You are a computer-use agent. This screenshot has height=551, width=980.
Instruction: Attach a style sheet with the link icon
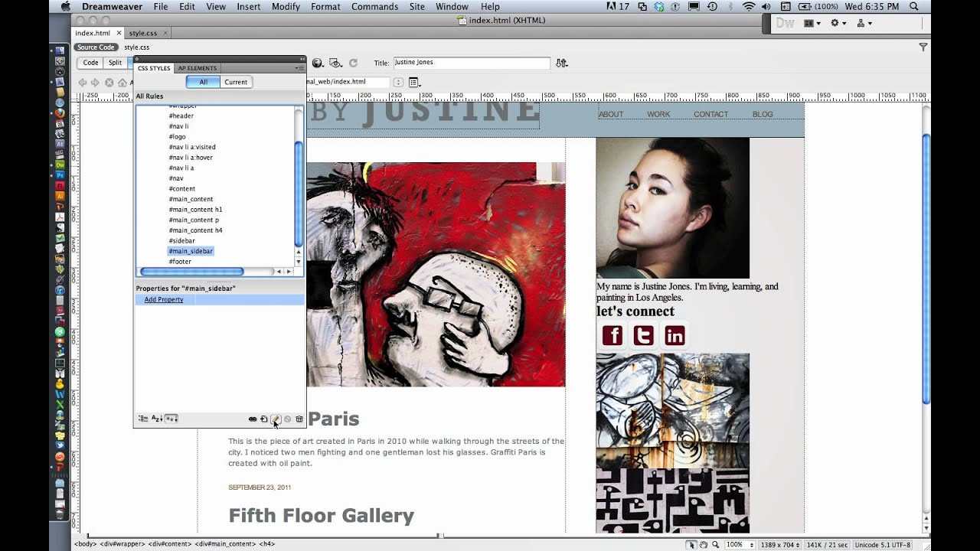click(253, 419)
